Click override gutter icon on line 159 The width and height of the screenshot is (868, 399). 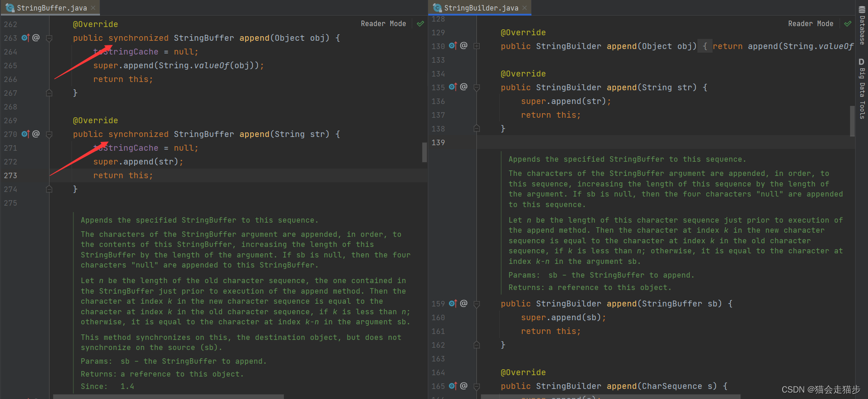pyautogui.click(x=453, y=303)
